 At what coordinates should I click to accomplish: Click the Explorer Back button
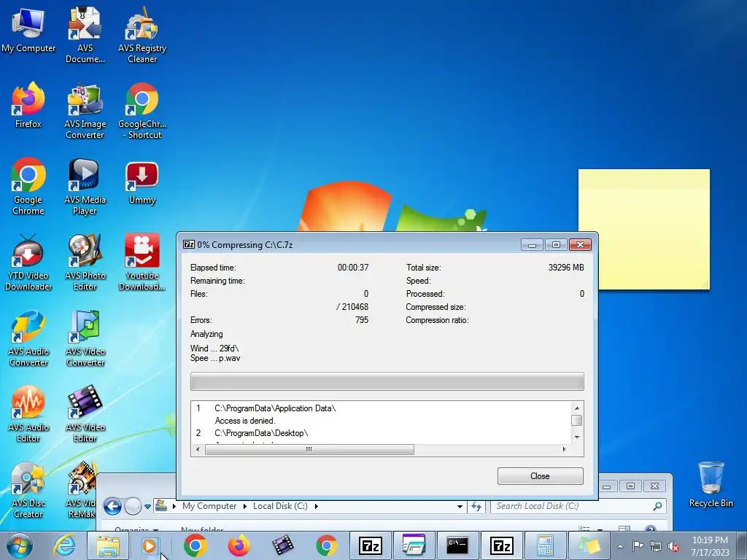[112, 506]
